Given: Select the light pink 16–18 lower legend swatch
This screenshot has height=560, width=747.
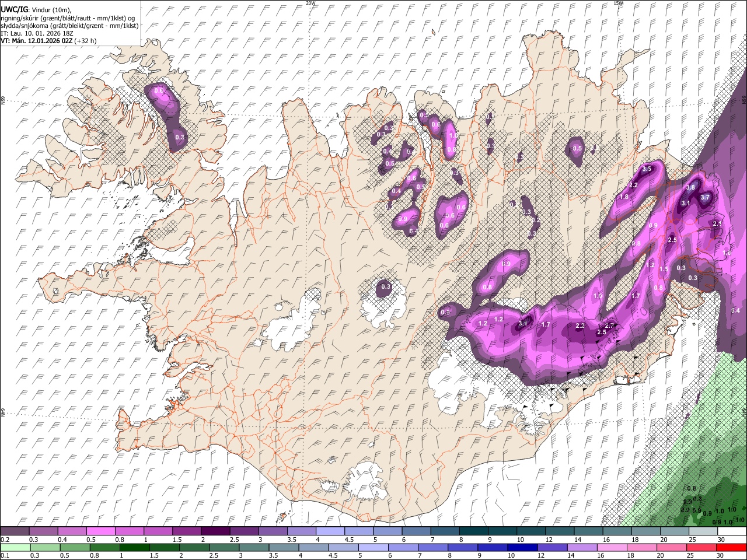Looking at the screenshot, I should (x=612, y=547).
